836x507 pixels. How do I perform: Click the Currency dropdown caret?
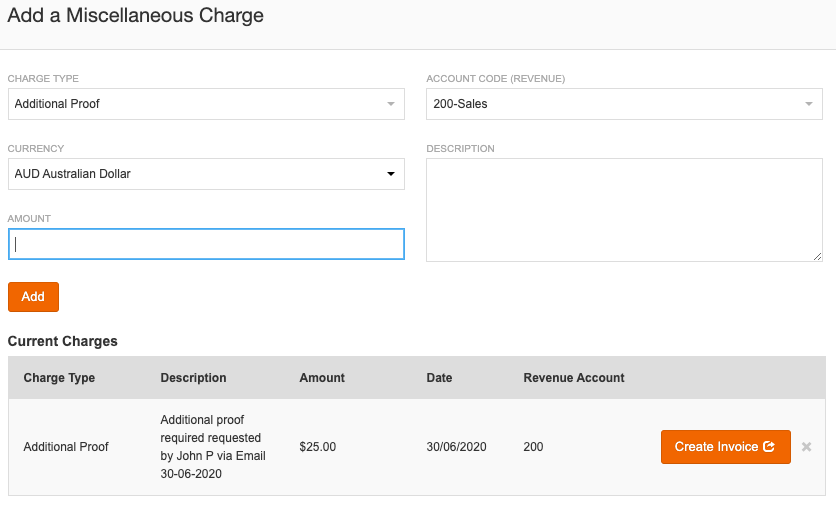click(x=391, y=174)
